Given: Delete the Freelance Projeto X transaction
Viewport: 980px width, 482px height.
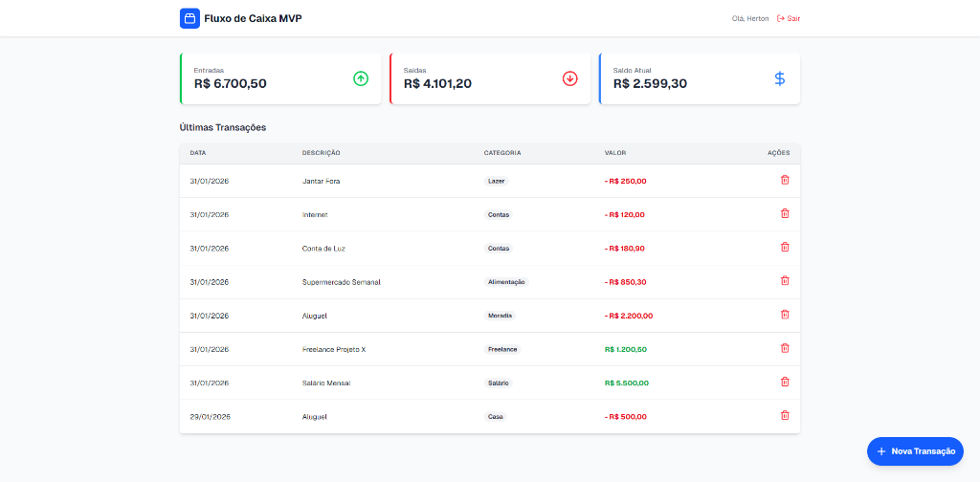Looking at the screenshot, I should 785,348.
